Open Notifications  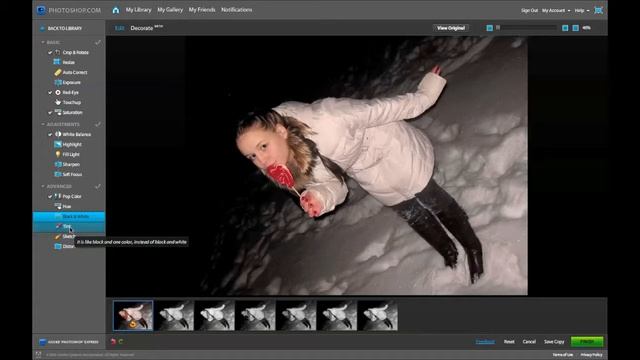tap(236, 10)
